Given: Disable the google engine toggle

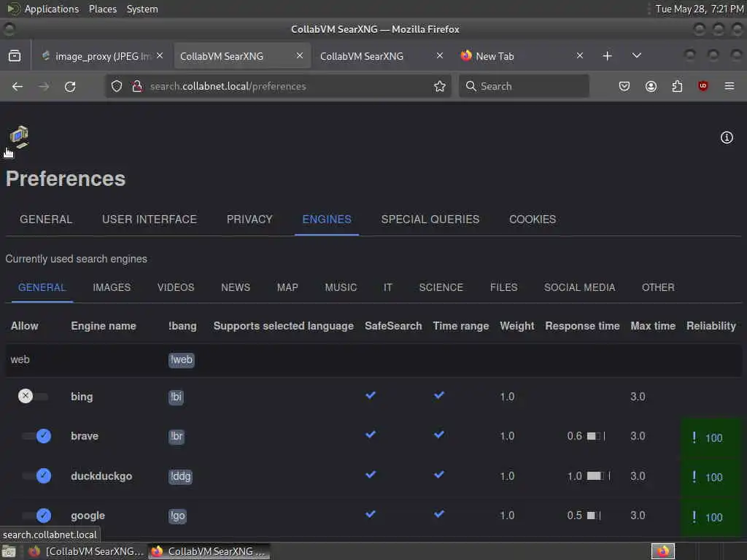Looking at the screenshot, I should (x=36, y=516).
